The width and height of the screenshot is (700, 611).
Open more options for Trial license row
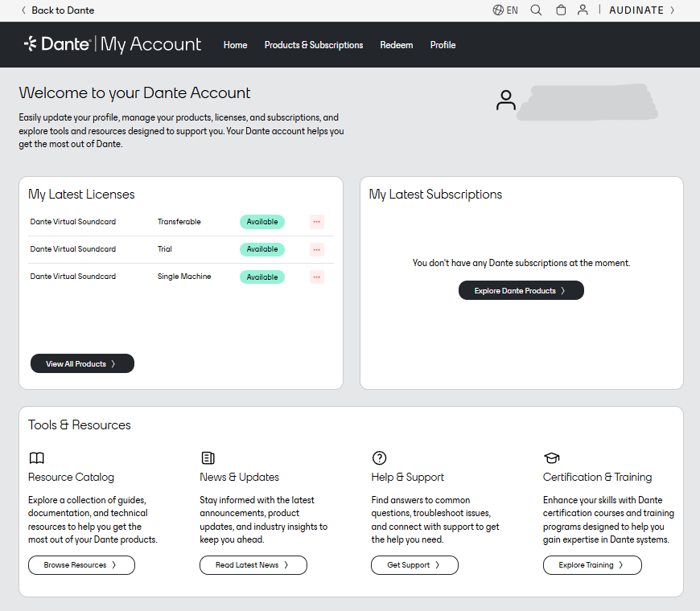click(316, 249)
